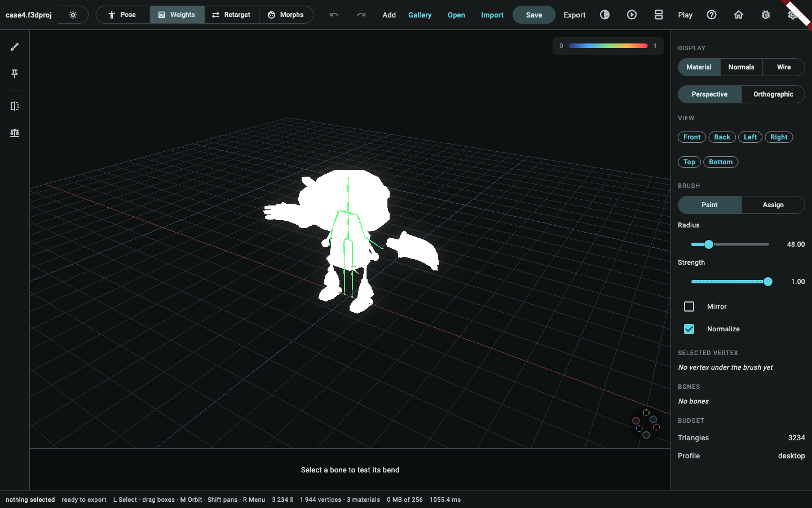Click the '1055.4 ms' timing status
Screen dimensions: 812x508
click(x=445, y=500)
